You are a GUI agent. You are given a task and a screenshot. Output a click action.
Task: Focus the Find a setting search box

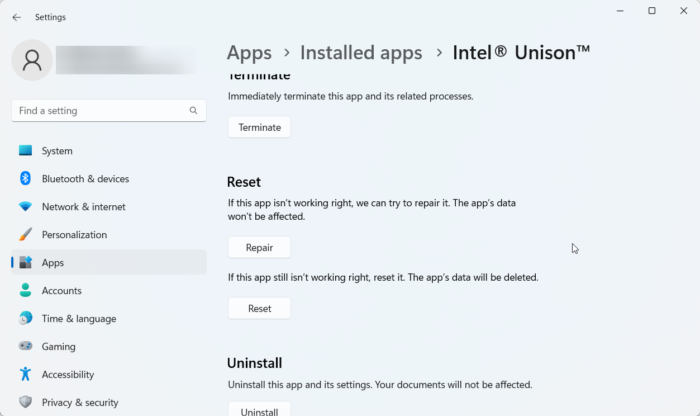pos(100,111)
